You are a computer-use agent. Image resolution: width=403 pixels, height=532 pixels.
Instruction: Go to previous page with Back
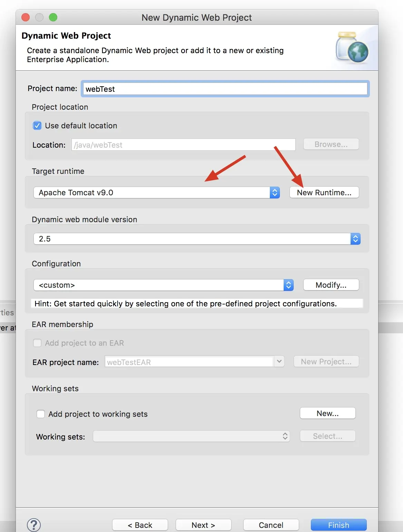click(x=140, y=525)
